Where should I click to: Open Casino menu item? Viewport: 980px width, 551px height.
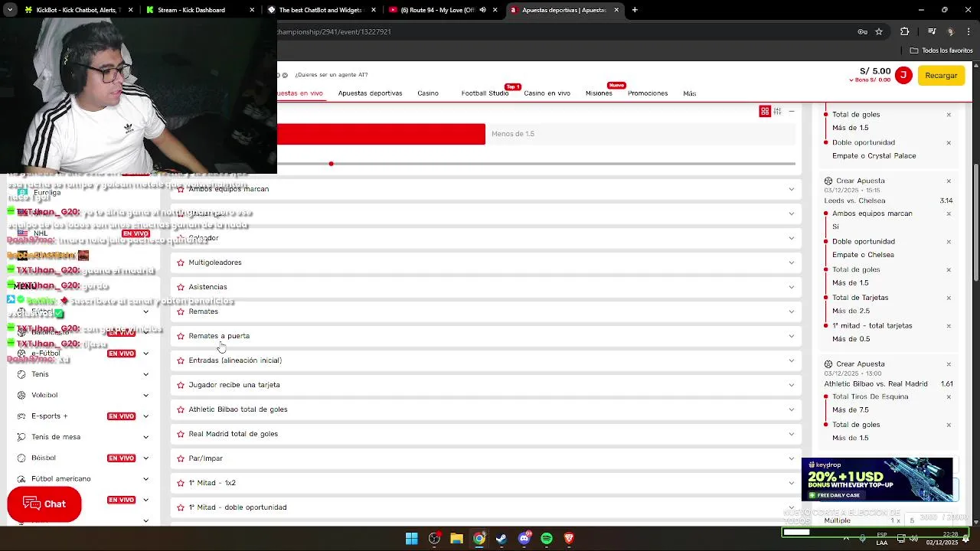(428, 93)
